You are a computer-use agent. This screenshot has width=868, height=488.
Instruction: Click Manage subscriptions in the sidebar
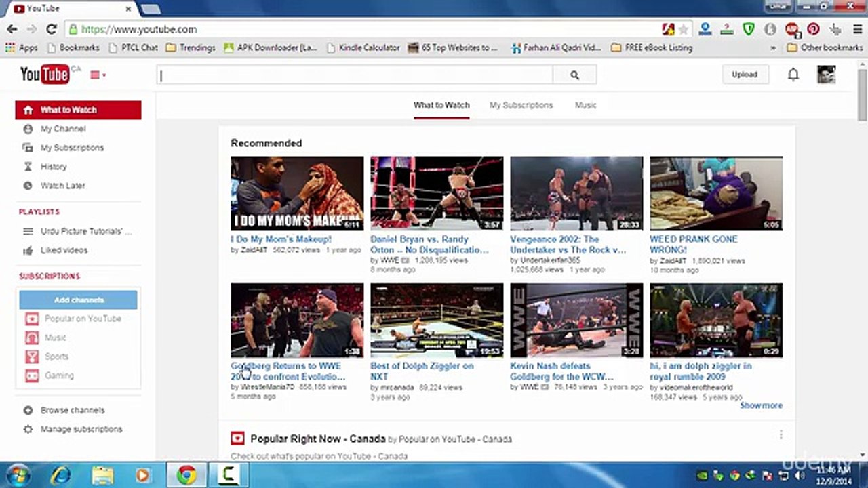coord(81,429)
